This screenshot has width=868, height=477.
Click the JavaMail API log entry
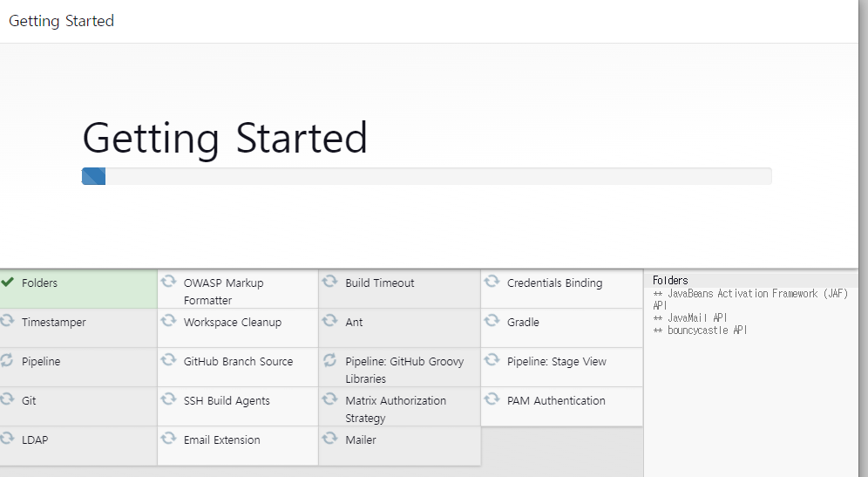(x=690, y=318)
